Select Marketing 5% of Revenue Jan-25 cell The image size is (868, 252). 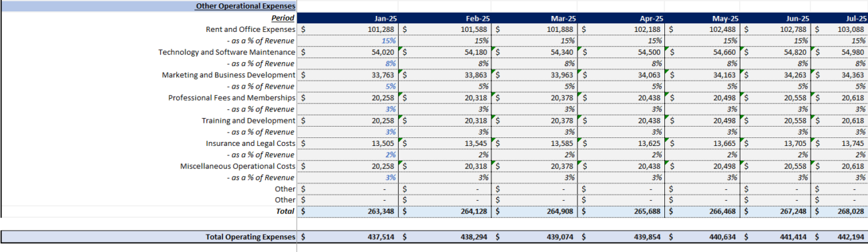coord(348,86)
